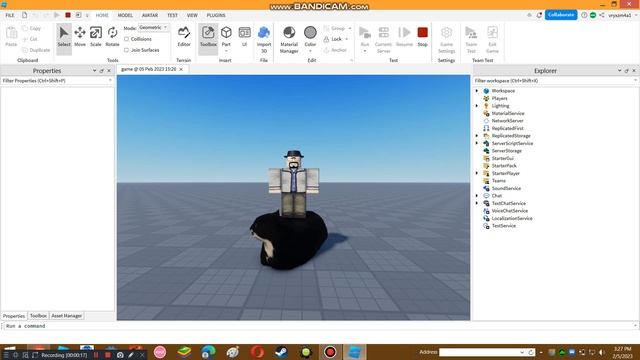Open the UI insert tool
The image size is (640, 360).
244,36
